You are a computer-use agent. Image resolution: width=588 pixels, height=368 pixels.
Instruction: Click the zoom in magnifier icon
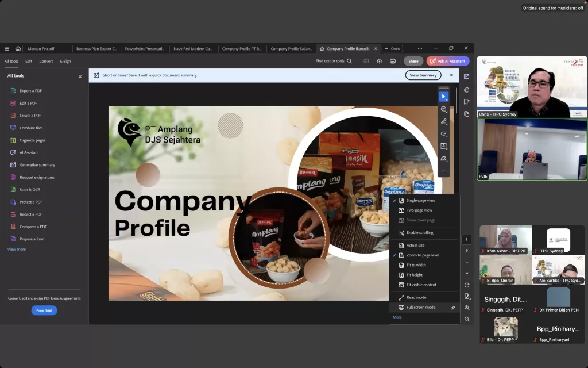tap(467, 308)
